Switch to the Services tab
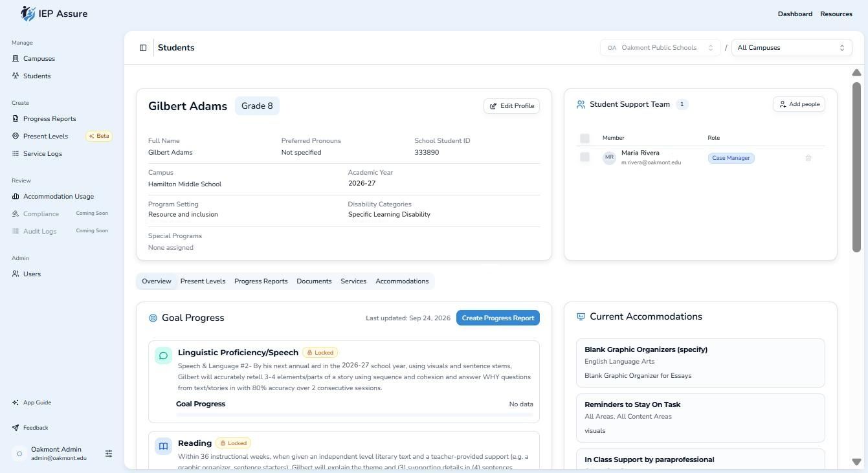 tap(353, 281)
